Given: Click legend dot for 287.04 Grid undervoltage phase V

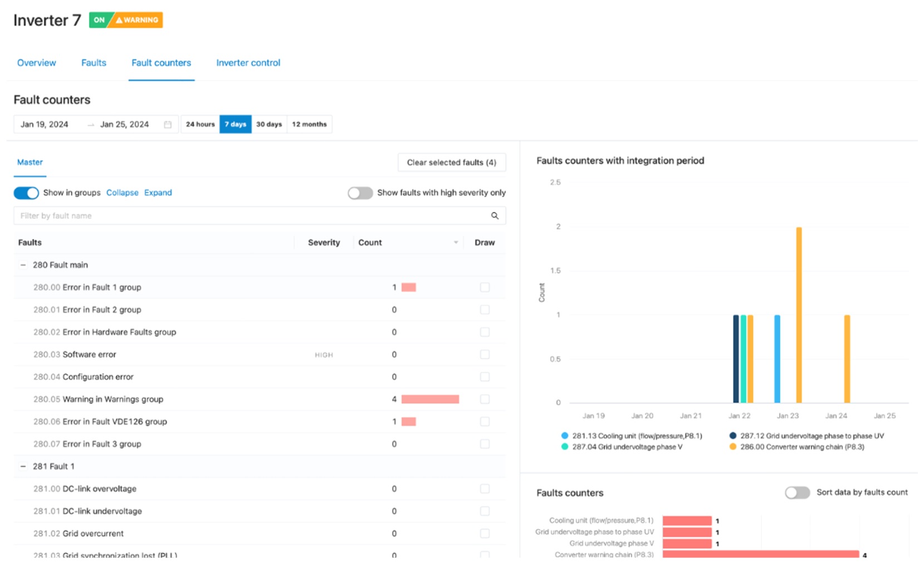Looking at the screenshot, I should [565, 447].
